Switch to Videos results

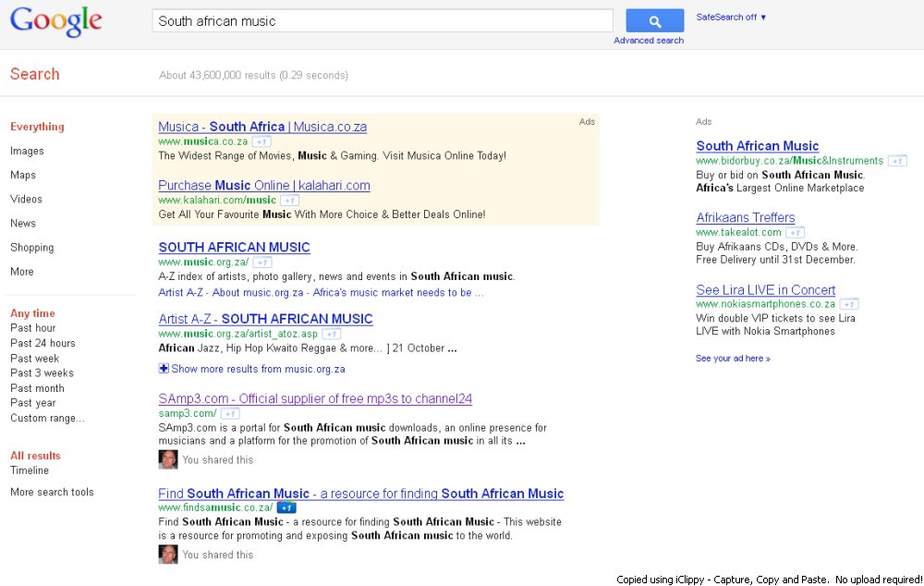click(x=26, y=200)
